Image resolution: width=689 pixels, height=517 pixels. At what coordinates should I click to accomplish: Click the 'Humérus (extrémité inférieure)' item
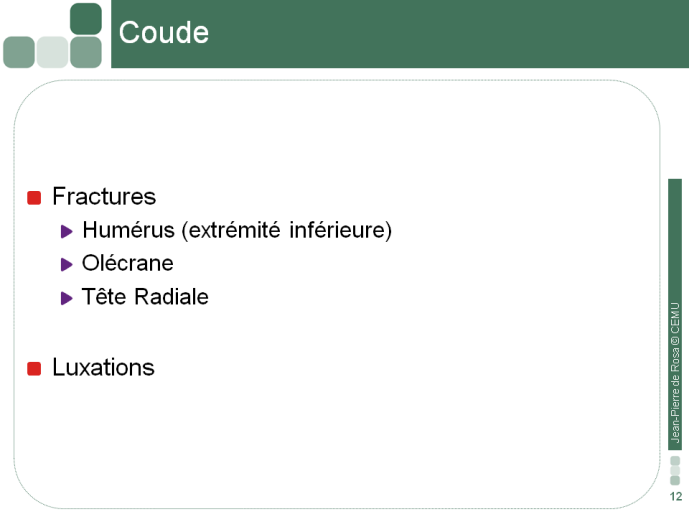click(x=237, y=230)
